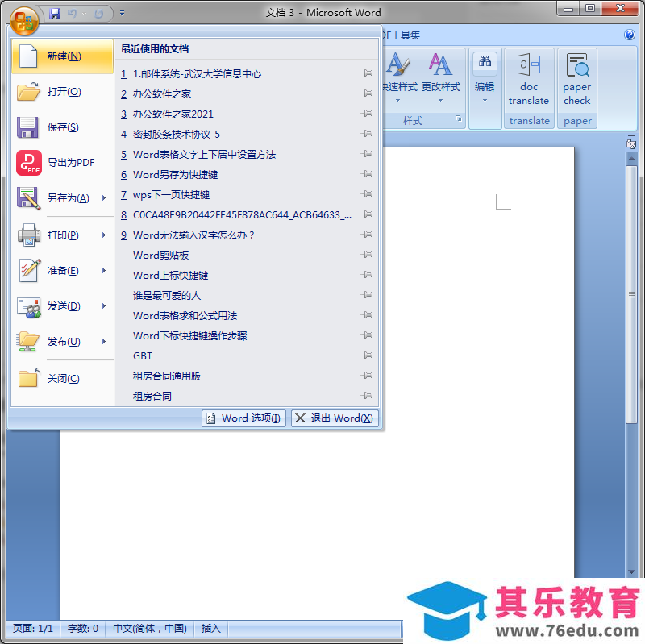Screen dimensions: 645x644
Task: Pin the document 租房合同
Action: tap(367, 396)
